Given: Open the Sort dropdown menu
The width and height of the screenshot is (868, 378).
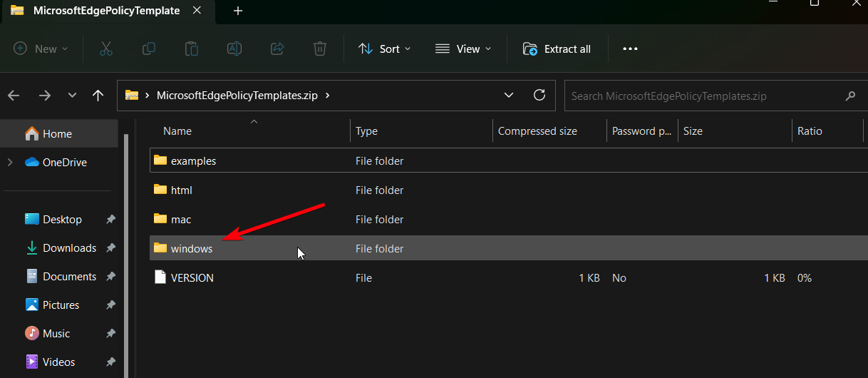Looking at the screenshot, I should point(385,48).
